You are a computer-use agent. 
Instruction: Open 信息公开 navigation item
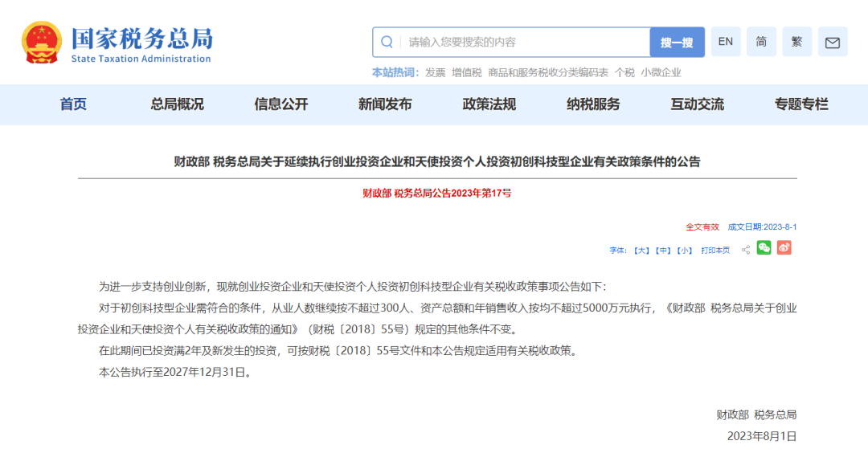click(281, 104)
